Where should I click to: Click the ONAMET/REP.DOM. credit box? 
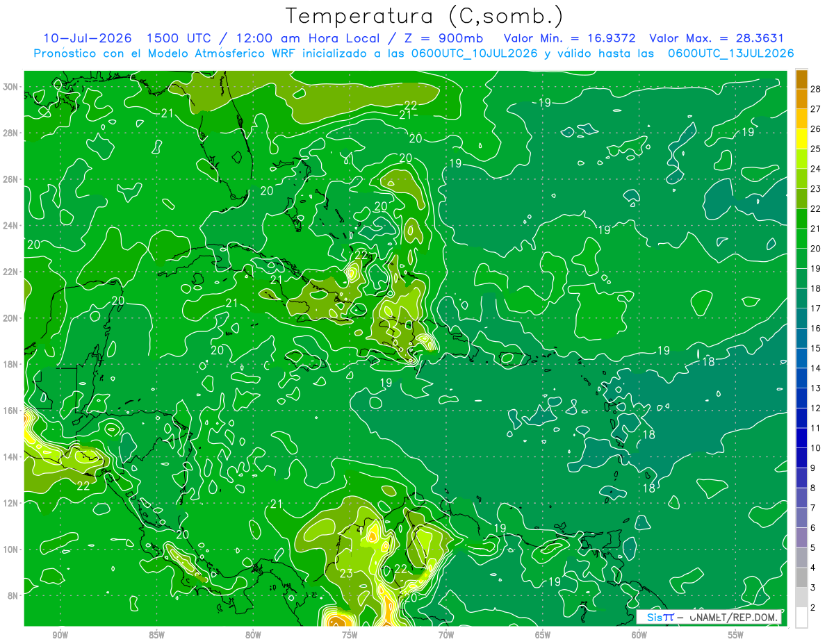click(x=708, y=617)
